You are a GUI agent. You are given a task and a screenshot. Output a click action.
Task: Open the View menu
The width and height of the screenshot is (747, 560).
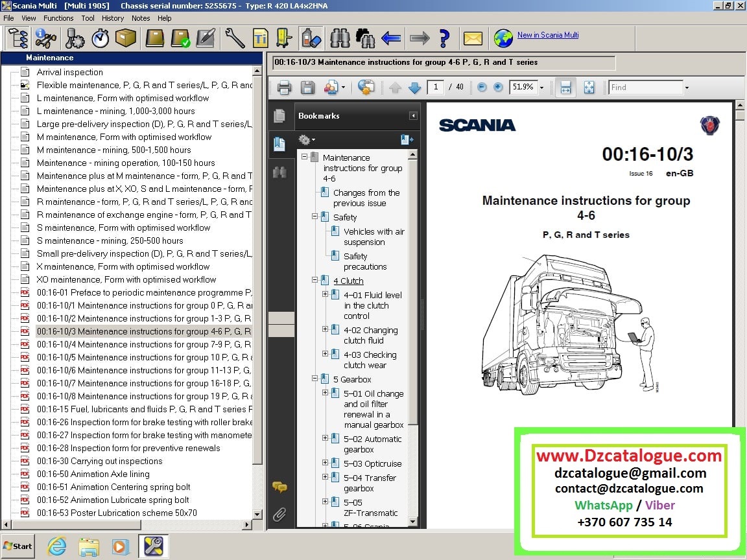click(29, 18)
